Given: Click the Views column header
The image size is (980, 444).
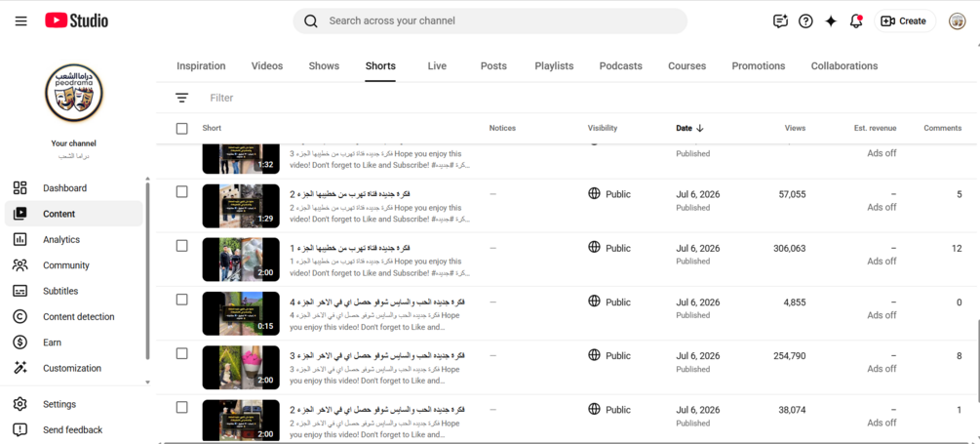Looking at the screenshot, I should point(795,128).
